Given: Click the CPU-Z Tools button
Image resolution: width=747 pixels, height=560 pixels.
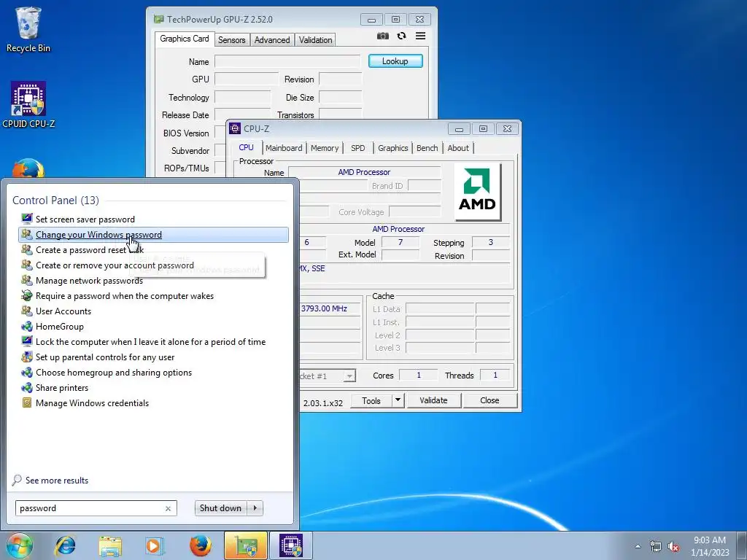Looking at the screenshot, I should click(371, 400).
